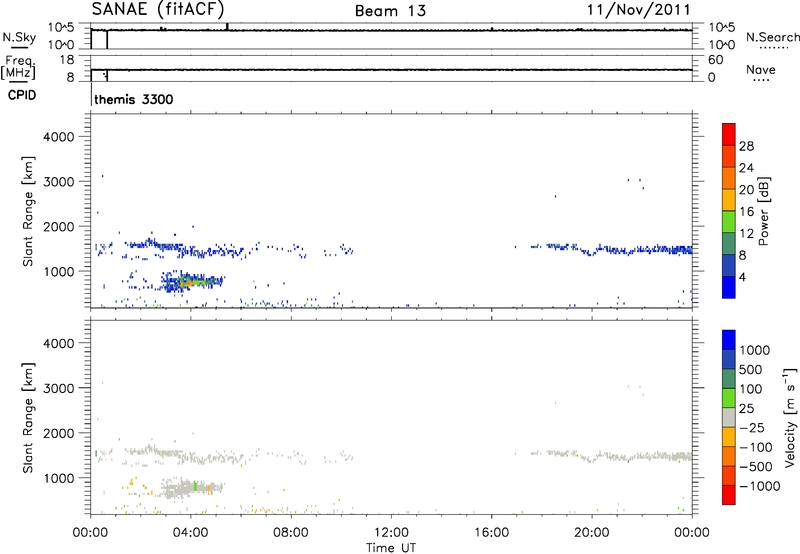Viewport: 800px width, 554px height.
Task: Click the '-100' label on Velocity colorbar
Action: [756, 447]
